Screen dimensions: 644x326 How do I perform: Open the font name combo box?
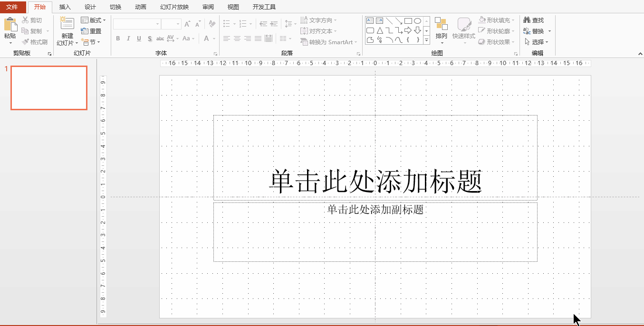[x=137, y=24]
